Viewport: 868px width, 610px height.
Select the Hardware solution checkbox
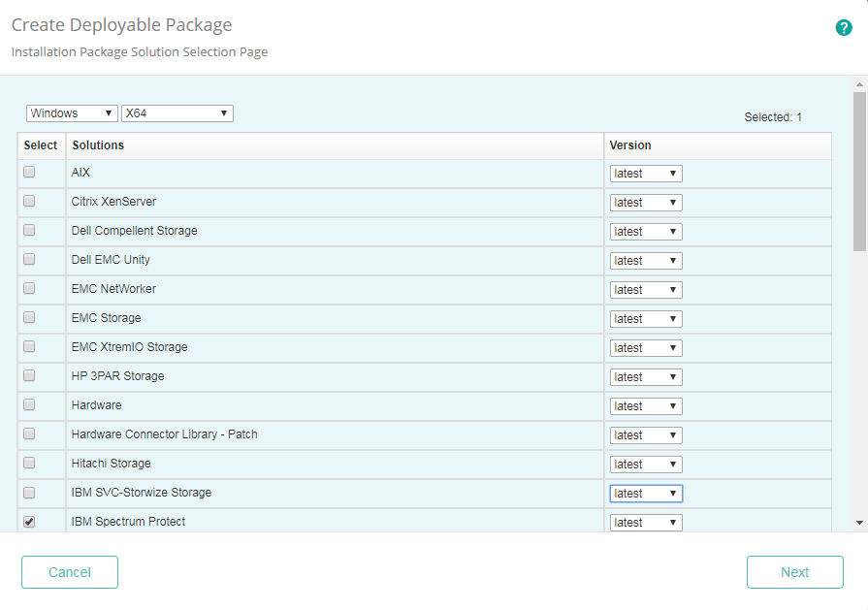click(28, 405)
